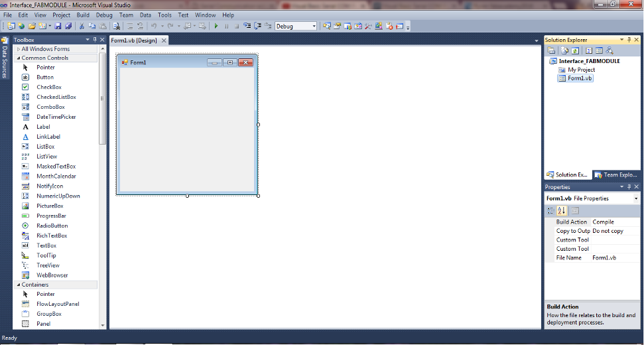Screen dimensions: 644x345
Task: Click the Cut scissors icon
Action: coord(82,27)
